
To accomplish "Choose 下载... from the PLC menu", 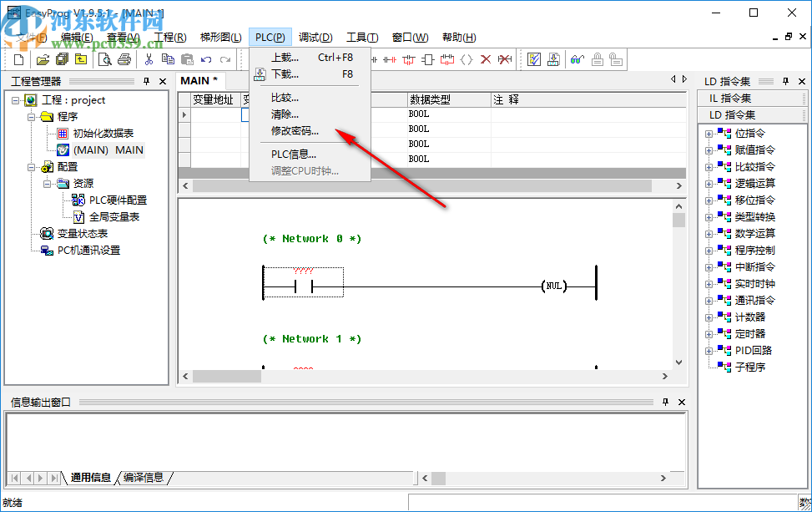I will (x=310, y=74).
